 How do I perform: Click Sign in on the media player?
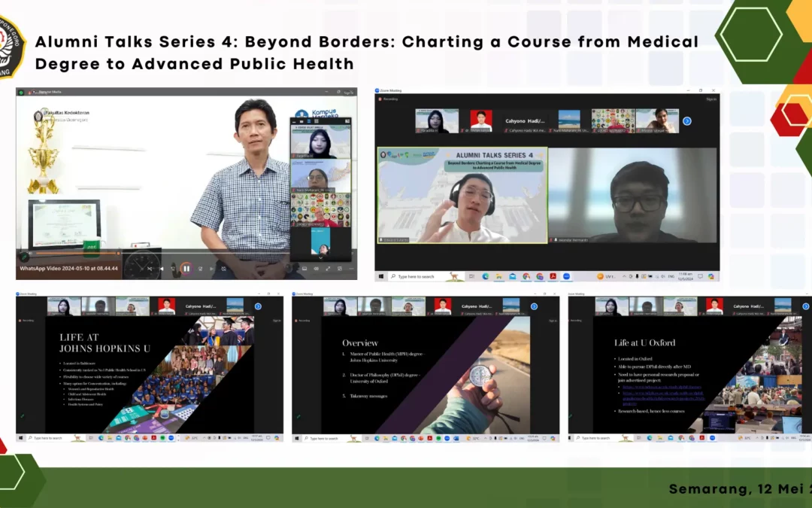[349, 93]
